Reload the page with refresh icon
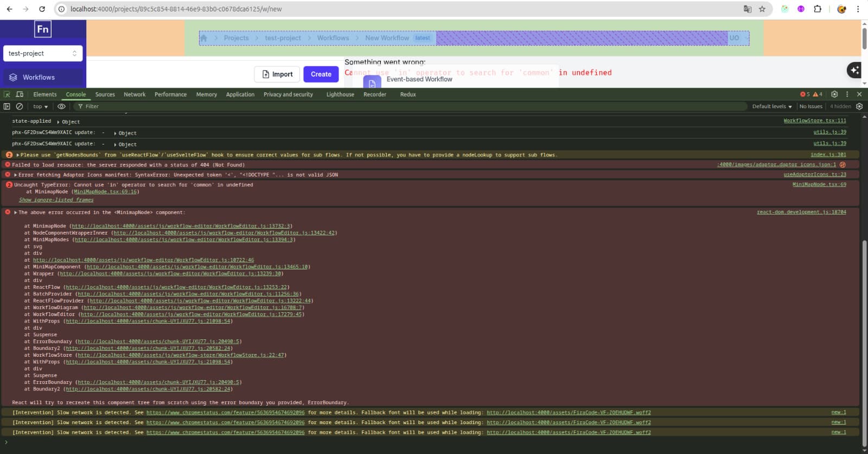The height and width of the screenshot is (454, 868). [42, 9]
